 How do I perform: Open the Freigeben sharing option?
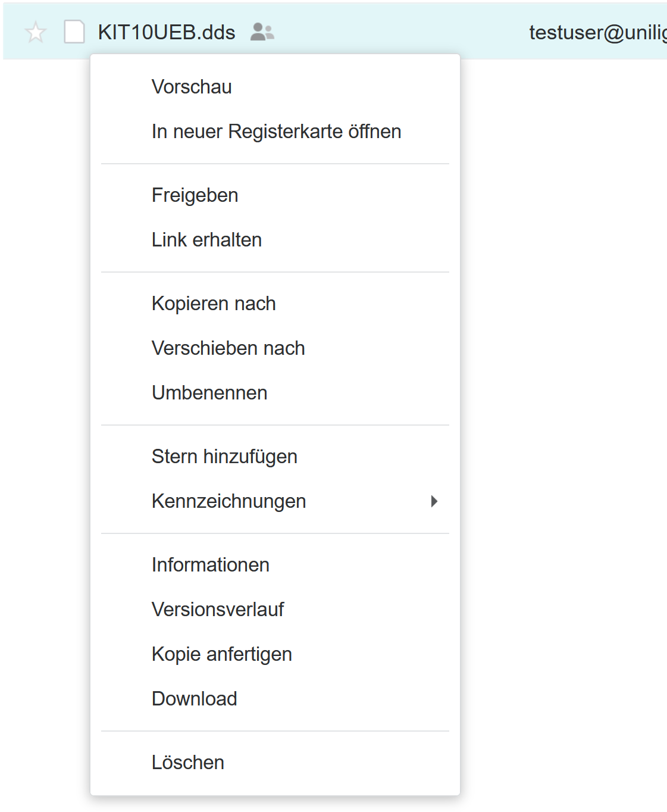coord(195,195)
